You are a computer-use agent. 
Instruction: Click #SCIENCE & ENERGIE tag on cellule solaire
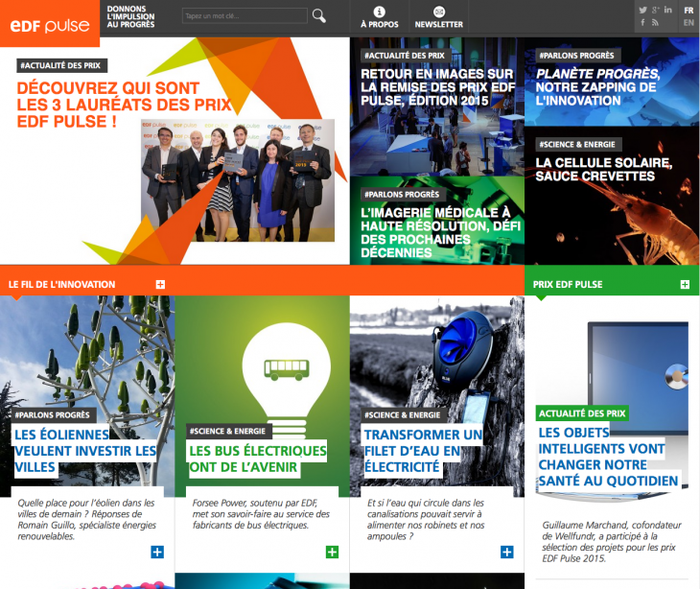coord(577,144)
